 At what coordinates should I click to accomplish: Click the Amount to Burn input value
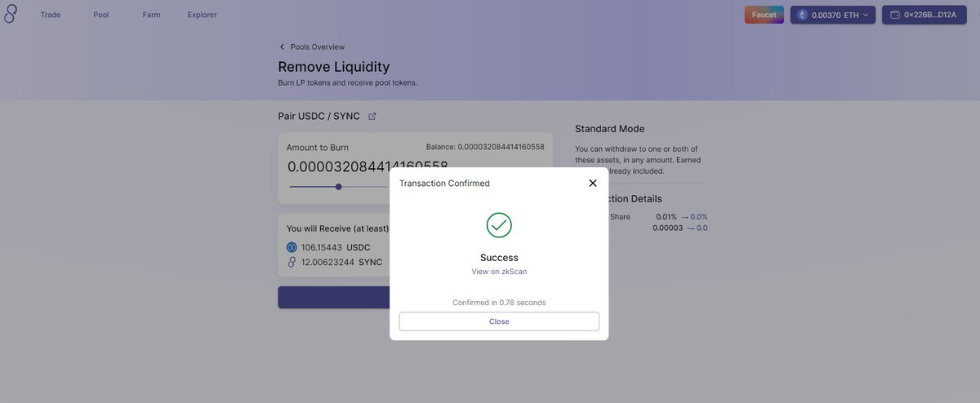pos(367,167)
